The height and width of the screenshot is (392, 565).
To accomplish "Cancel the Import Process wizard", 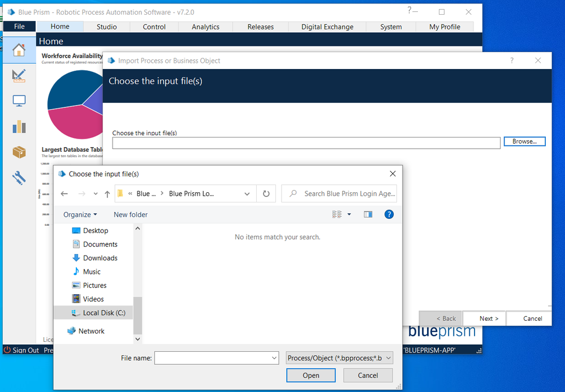I will pyautogui.click(x=529, y=318).
